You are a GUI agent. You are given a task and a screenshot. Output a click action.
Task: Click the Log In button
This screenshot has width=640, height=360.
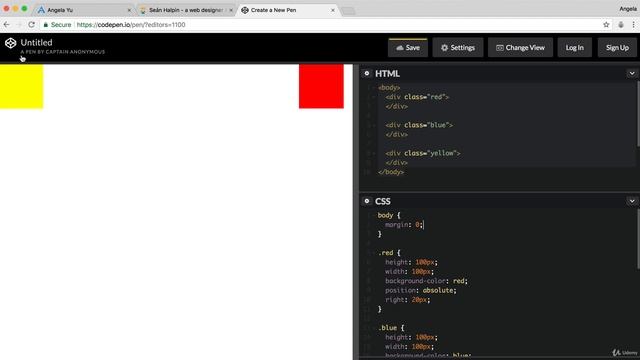(575, 48)
